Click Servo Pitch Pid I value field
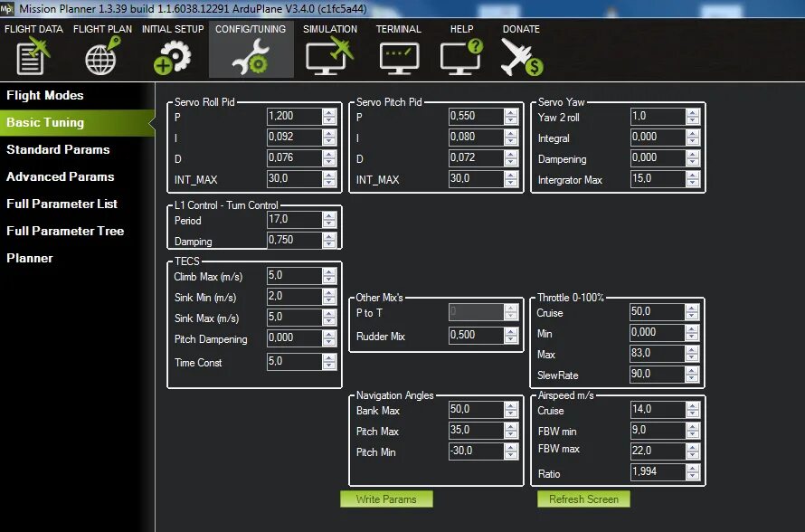The image size is (805, 532). (477, 138)
